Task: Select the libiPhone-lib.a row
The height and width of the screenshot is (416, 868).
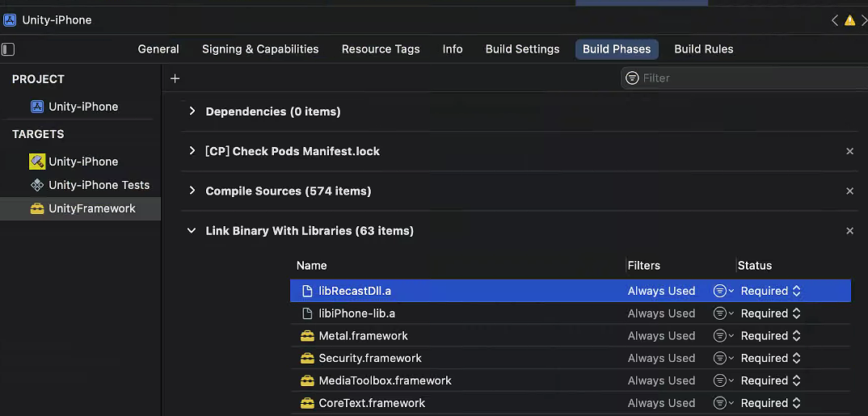Action: tap(570, 313)
